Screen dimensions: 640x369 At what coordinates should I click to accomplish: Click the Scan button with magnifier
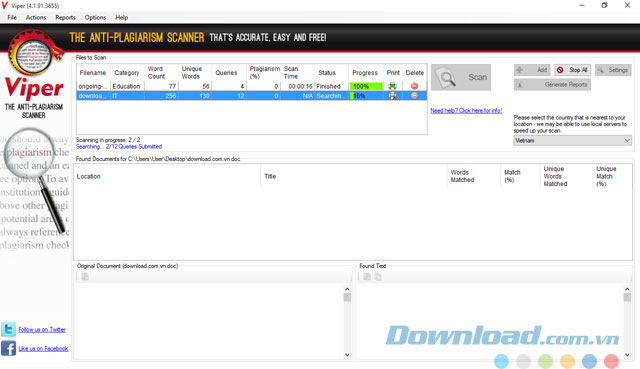click(461, 77)
